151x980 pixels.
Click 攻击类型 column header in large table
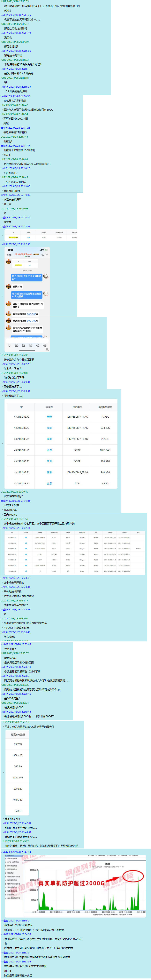click(77, 407)
